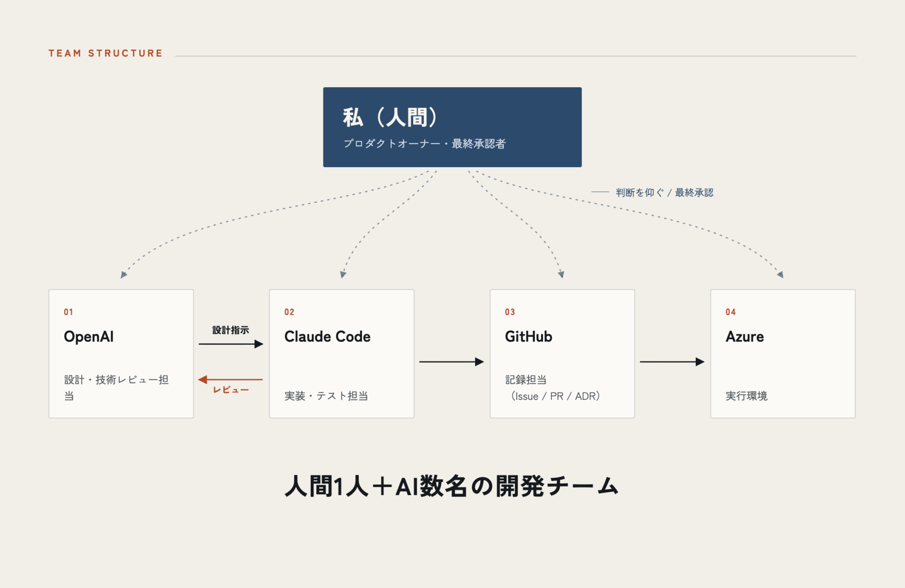
Task: Click the 設計・技術レビュー担当 description
Action: [116, 388]
